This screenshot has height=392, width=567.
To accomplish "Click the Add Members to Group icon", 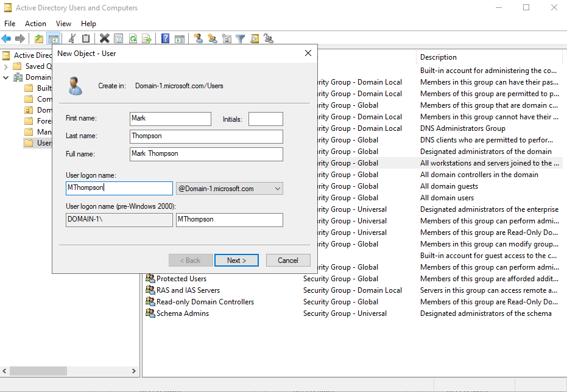I will click(x=269, y=38).
